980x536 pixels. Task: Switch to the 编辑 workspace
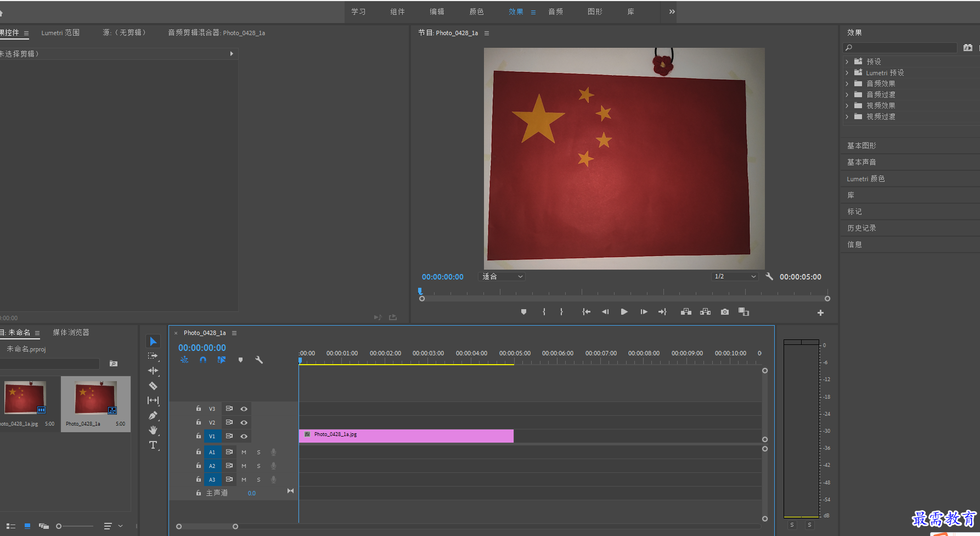tap(437, 12)
